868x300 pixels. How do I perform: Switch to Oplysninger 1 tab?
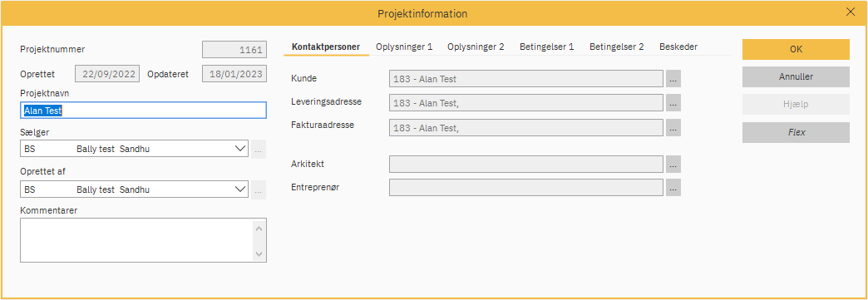[x=404, y=47]
